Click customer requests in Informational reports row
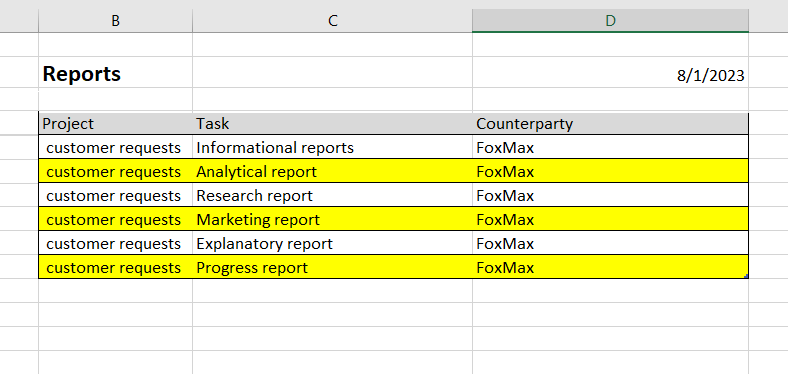 coord(116,147)
